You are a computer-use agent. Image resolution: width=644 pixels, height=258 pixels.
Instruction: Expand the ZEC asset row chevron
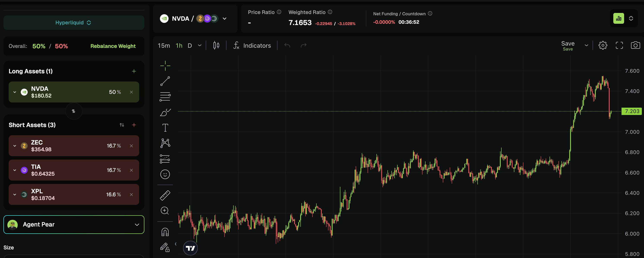15,146
